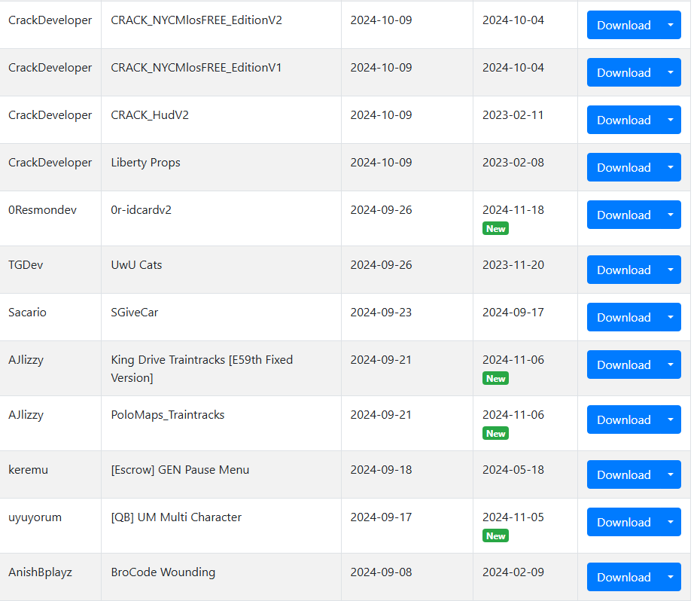Download [QB] UM Multi Character

[x=624, y=521]
